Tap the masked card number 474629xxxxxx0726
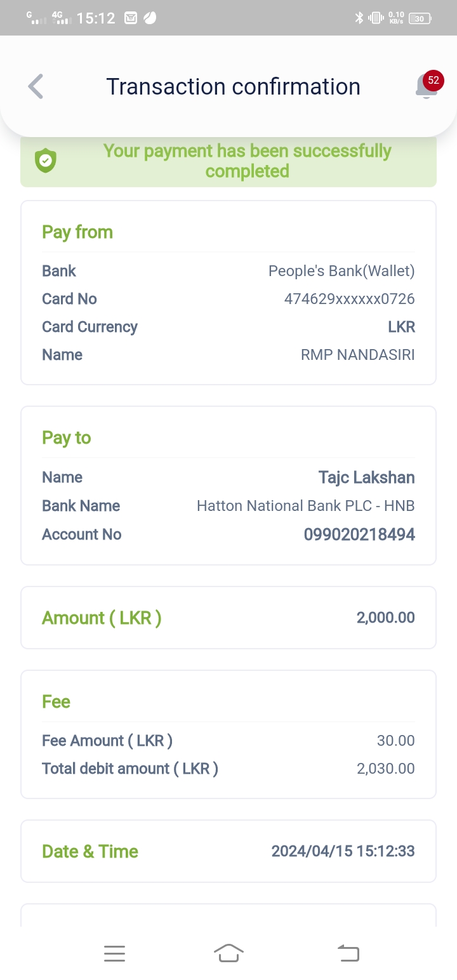The image size is (457, 980). (x=349, y=299)
